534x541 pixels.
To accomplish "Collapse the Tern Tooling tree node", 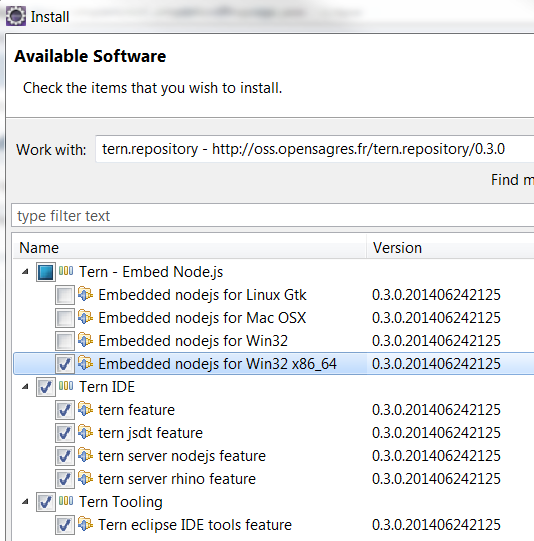I will [25, 502].
